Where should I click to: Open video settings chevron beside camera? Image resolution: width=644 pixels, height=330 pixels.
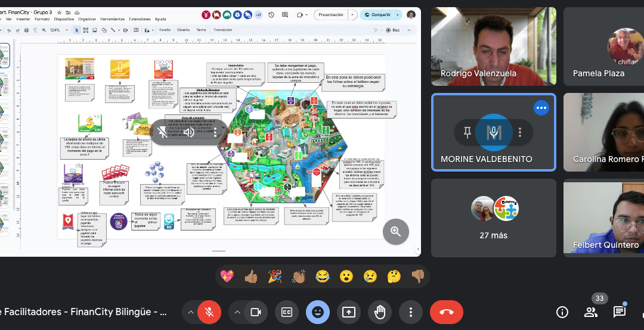237,312
